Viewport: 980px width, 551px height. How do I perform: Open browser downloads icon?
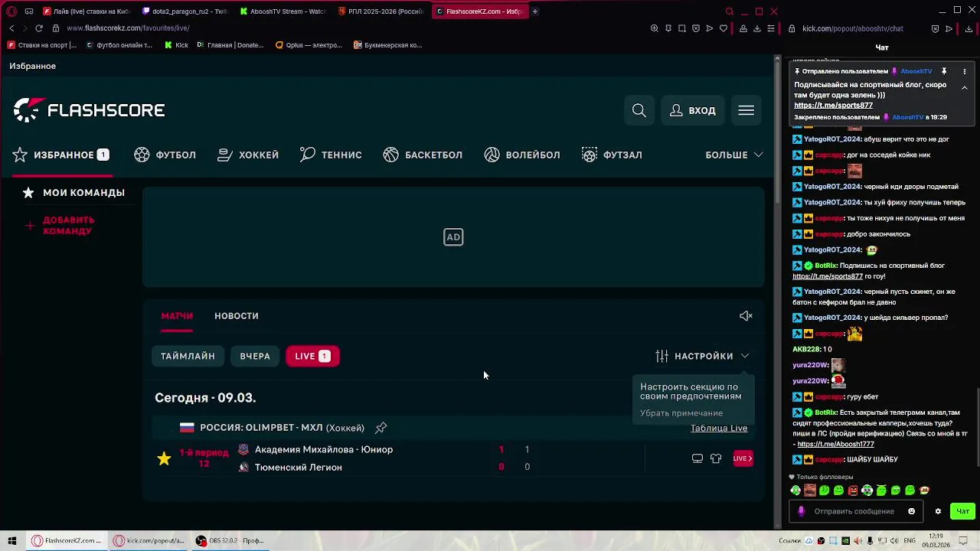(757, 28)
